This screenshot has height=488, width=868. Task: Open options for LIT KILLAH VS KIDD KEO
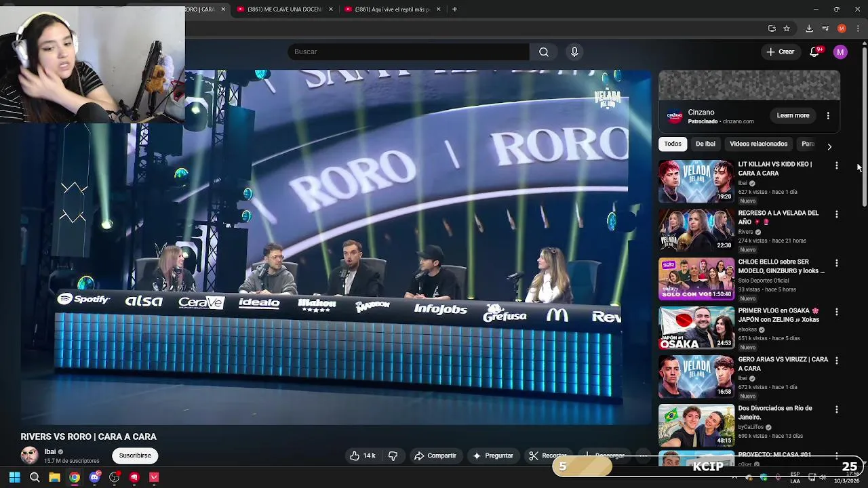(x=836, y=165)
